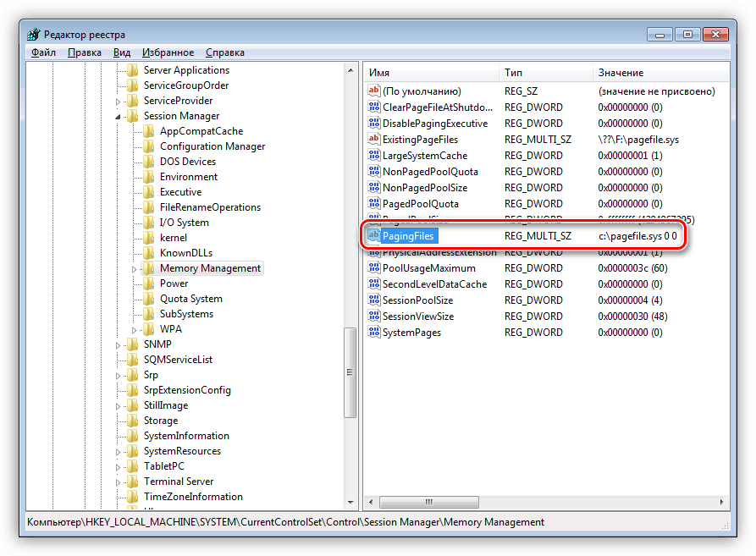
Task: Click the LargeSystemCache DWORD icon
Action: tap(373, 155)
